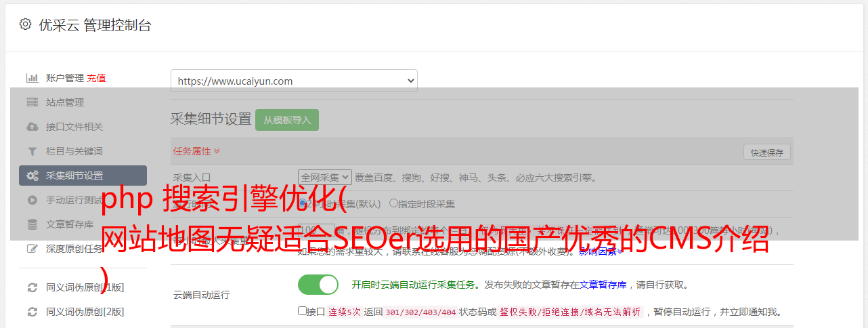Click the edit icon for 深度原创任务

[x=32, y=249]
